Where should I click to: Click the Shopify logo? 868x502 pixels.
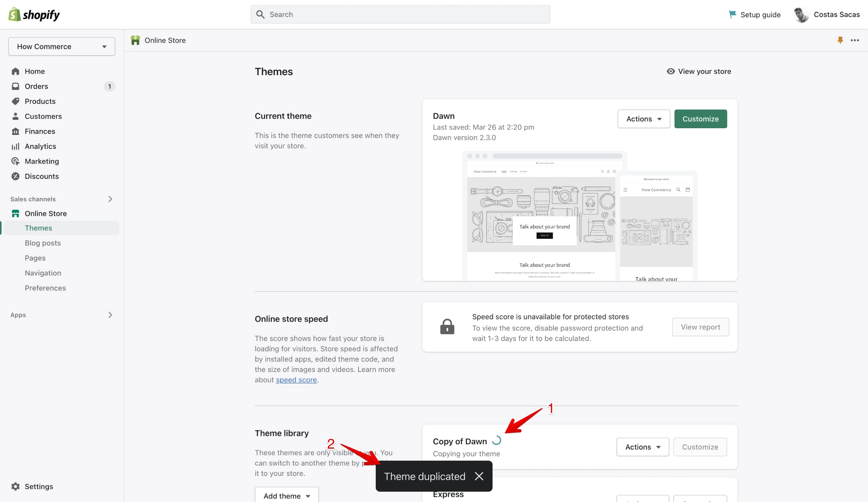point(34,14)
